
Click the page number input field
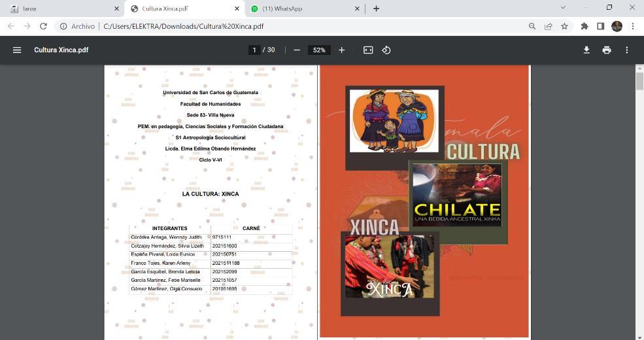[x=254, y=50]
